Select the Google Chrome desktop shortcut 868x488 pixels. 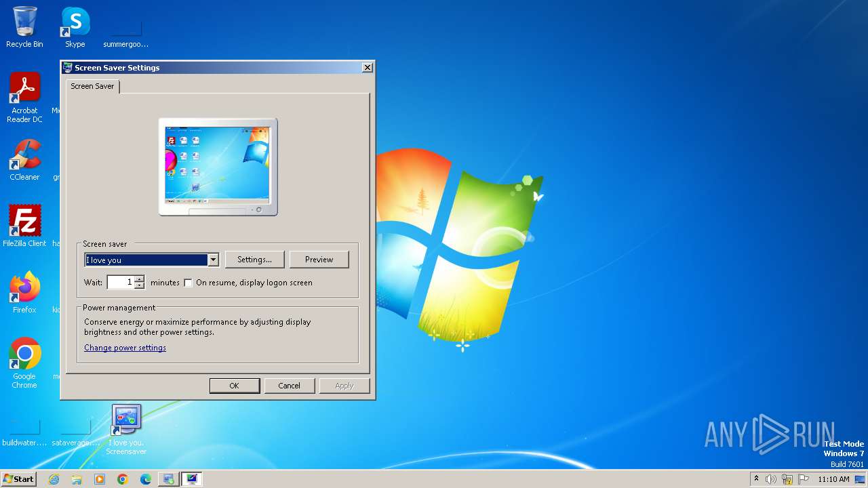(x=24, y=363)
